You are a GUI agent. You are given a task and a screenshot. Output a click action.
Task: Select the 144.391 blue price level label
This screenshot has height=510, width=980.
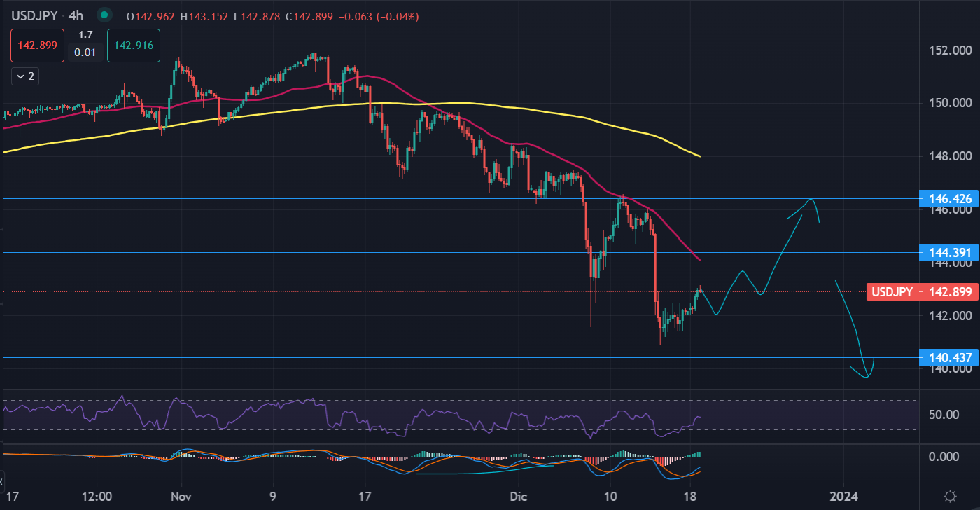click(946, 252)
